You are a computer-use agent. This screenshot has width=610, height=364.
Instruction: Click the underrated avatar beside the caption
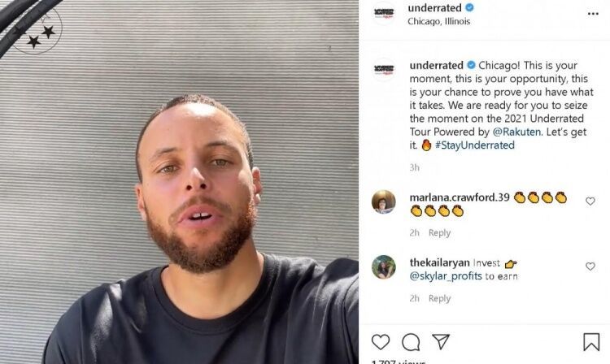pos(384,70)
